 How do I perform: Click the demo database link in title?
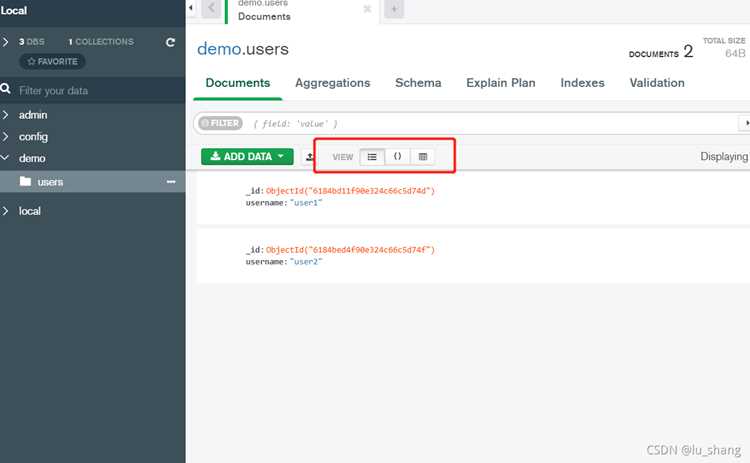coord(219,49)
